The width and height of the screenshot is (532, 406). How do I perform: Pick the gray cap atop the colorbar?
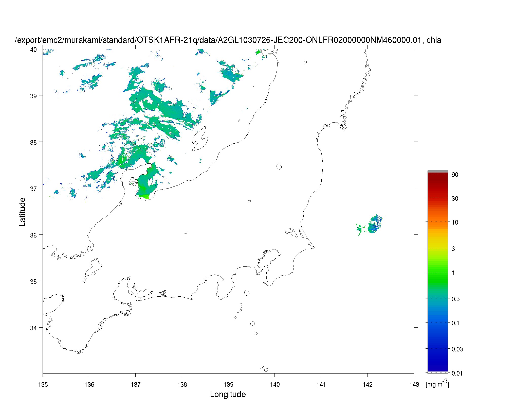438,172
